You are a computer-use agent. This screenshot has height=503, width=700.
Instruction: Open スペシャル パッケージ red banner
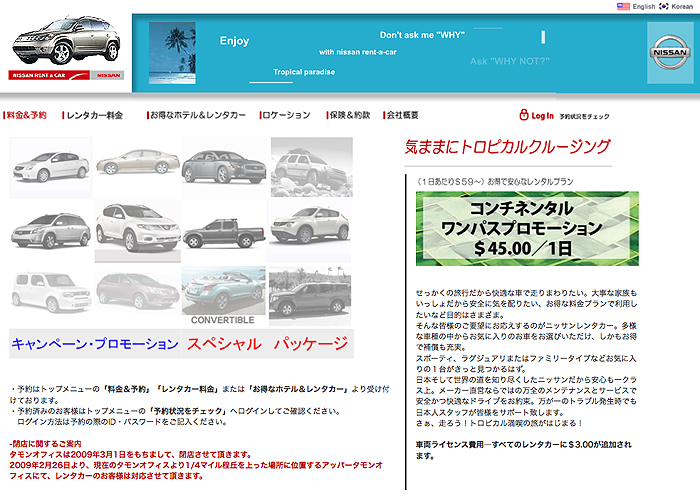[x=267, y=344]
